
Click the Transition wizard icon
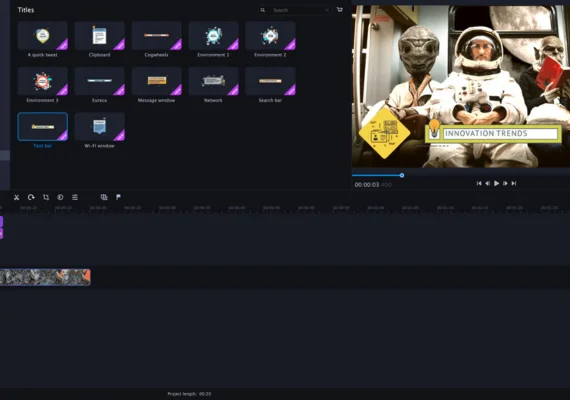(x=104, y=197)
